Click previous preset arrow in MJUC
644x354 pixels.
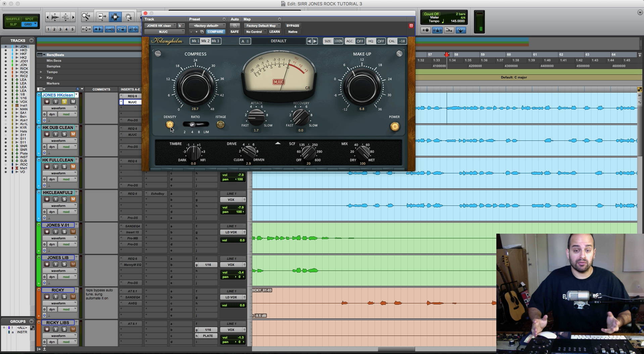(309, 41)
